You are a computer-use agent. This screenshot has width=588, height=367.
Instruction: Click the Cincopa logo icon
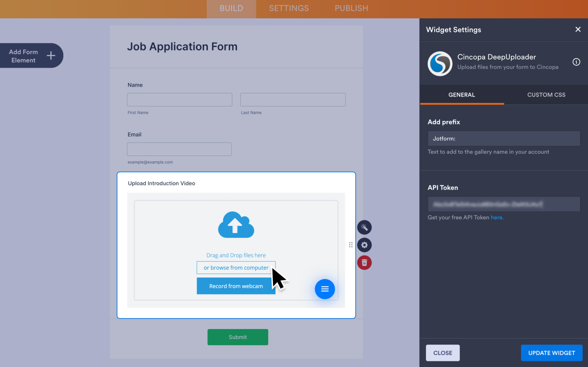click(440, 64)
